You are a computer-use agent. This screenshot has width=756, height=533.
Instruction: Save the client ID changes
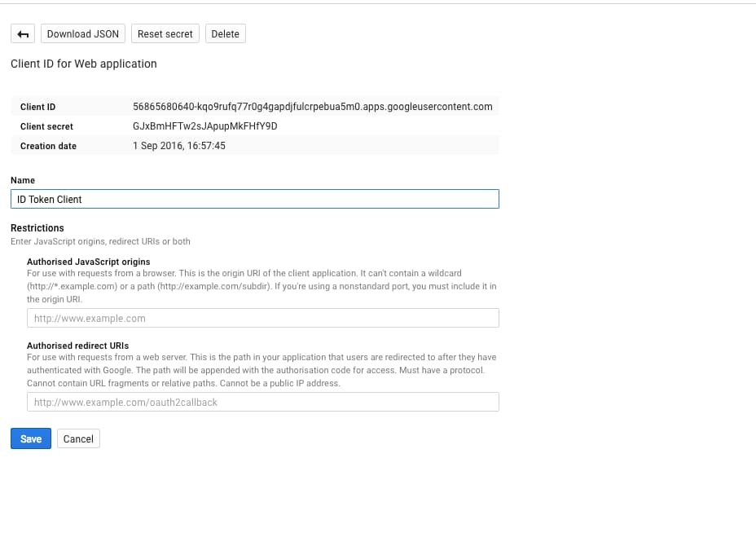tap(31, 439)
